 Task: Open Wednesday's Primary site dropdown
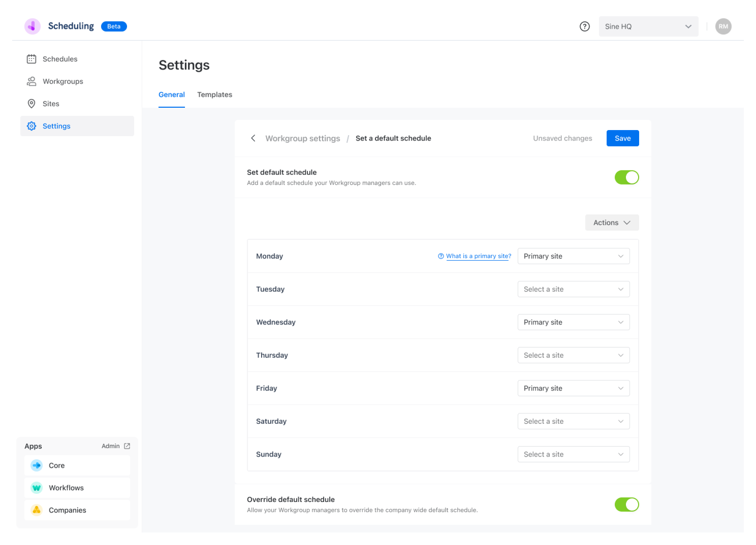pyautogui.click(x=573, y=322)
